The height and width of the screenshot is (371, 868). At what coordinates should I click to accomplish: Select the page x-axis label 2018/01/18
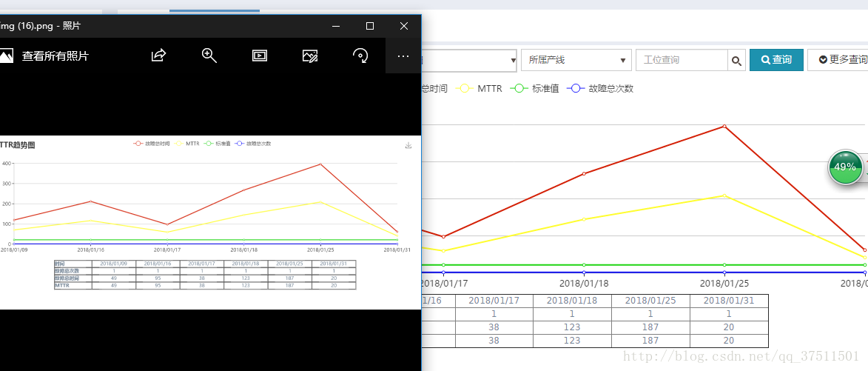pos(583,284)
